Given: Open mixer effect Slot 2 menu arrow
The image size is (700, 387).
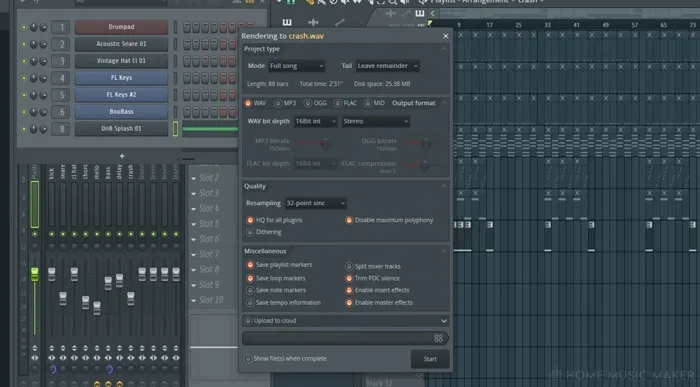Looking at the screenshot, I should click(x=194, y=179).
